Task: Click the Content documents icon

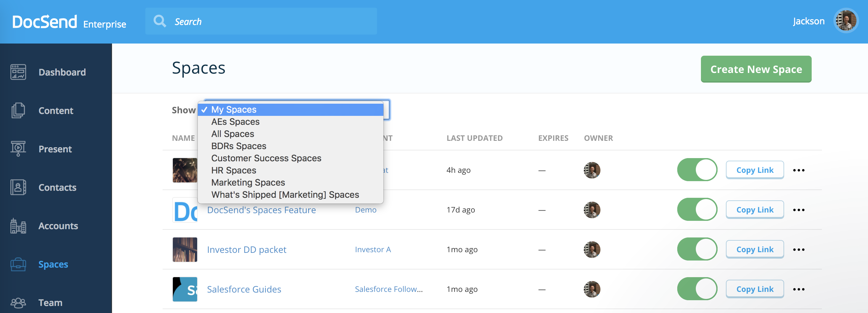Action: (x=18, y=110)
